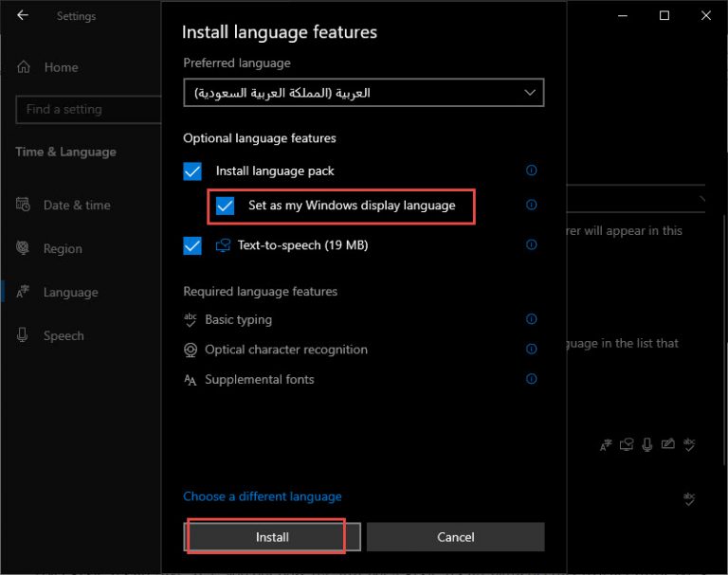Uncheck Text-to-speech (19 MB) checkbox
The width and height of the screenshot is (728, 575).
[x=192, y=245]
